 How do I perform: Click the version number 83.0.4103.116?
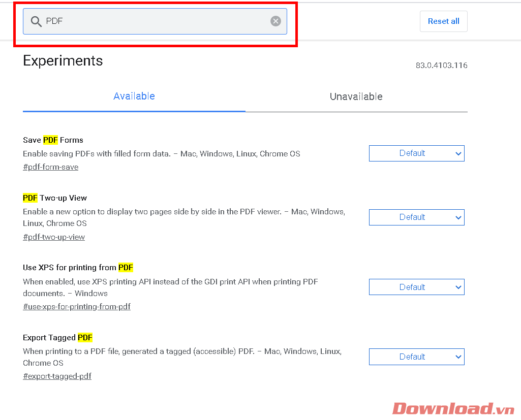442,66
